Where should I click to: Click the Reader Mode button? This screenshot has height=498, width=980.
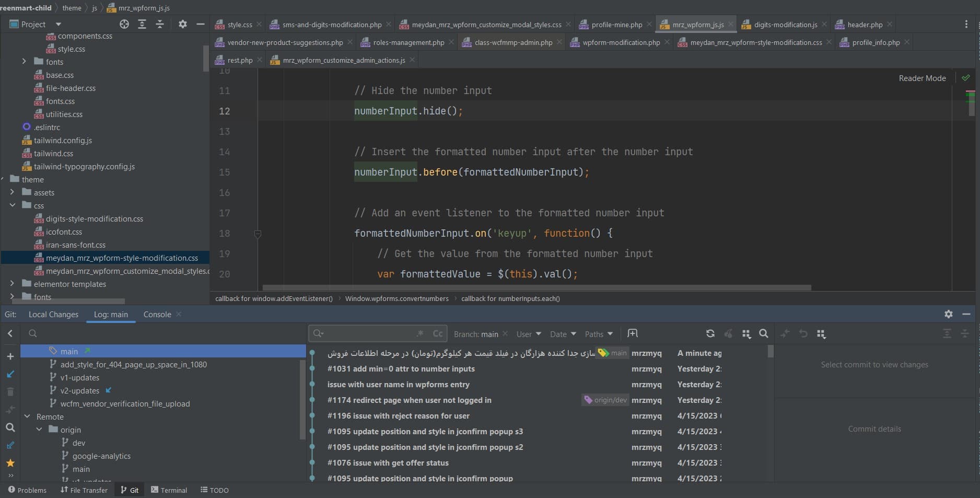[x=922, y=78]
